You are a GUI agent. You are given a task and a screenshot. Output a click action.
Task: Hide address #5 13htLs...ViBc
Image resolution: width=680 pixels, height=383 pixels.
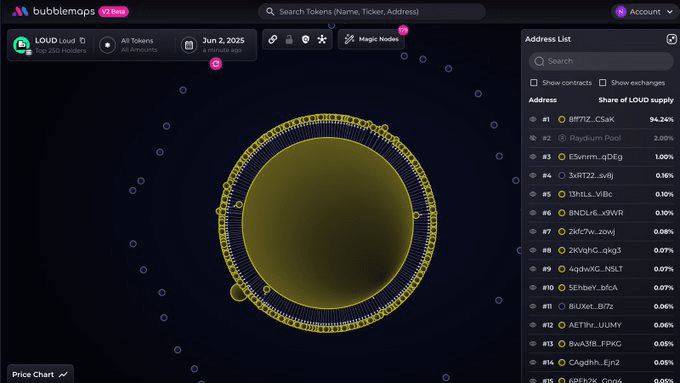click(533, 194)
